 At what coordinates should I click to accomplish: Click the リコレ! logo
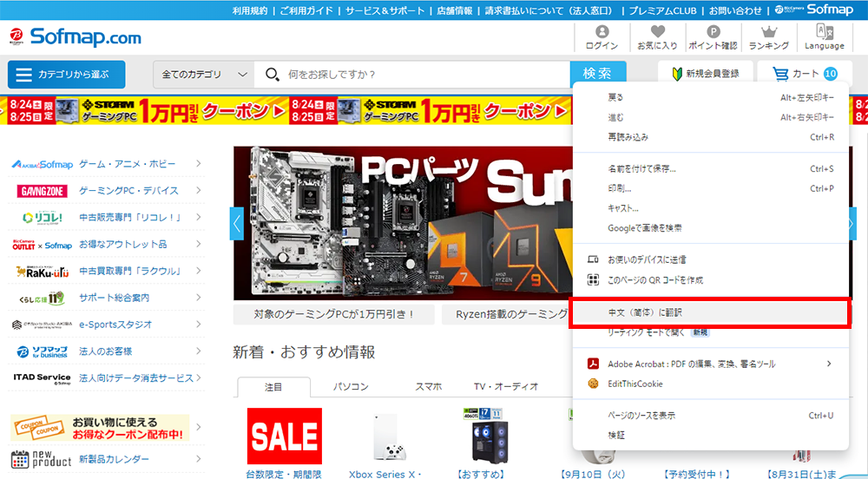[43, 218]
